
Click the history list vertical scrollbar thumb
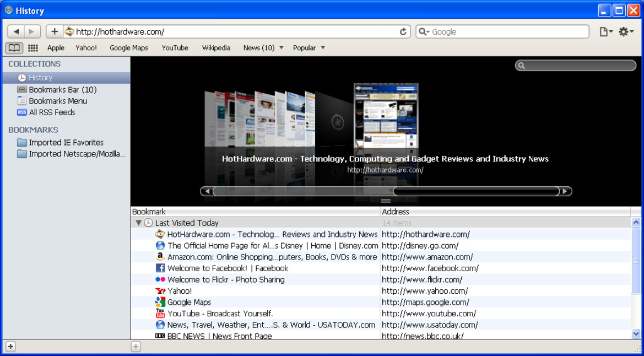coord(636,261)
